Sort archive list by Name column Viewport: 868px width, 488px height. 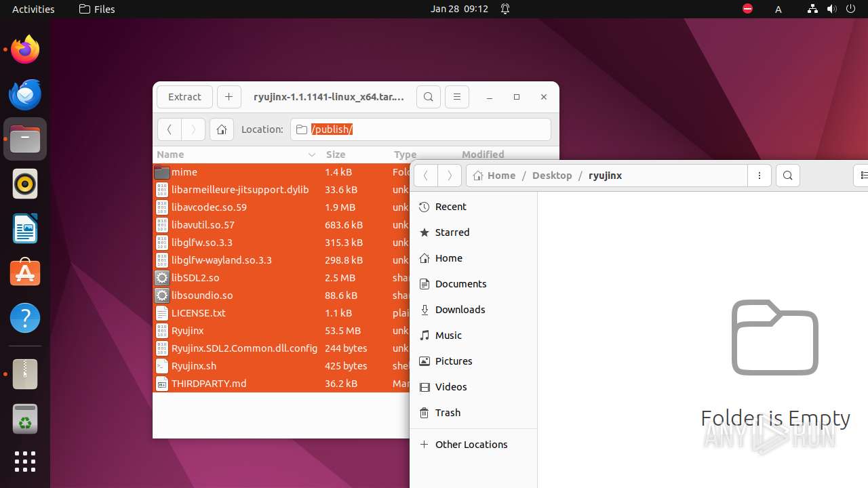pyautogui.click(x=237, y=155)
